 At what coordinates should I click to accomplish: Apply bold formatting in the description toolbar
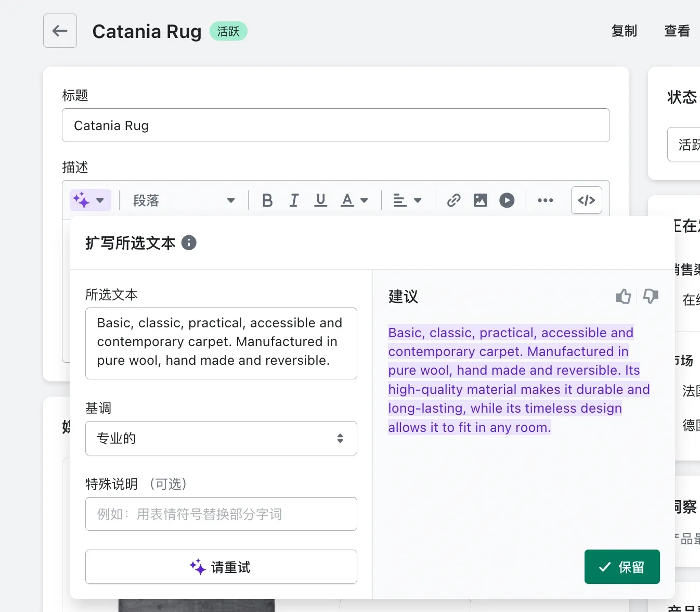click(x=267, y=200)
